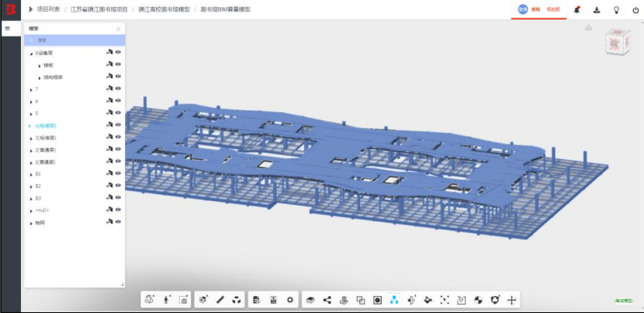This screenshot has width=644, height=313.
Task: Expand the 1(普通层) tree node
Action: click(x=31, y=162)
